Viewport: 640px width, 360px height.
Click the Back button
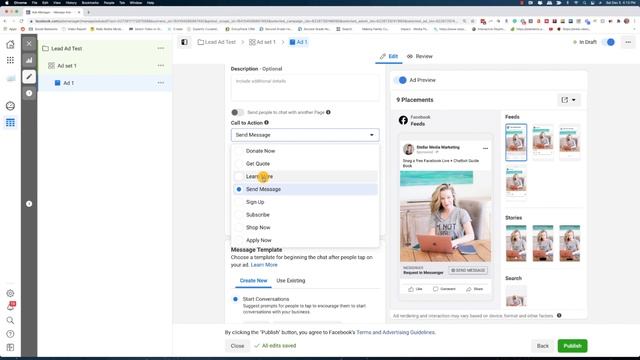542,346
